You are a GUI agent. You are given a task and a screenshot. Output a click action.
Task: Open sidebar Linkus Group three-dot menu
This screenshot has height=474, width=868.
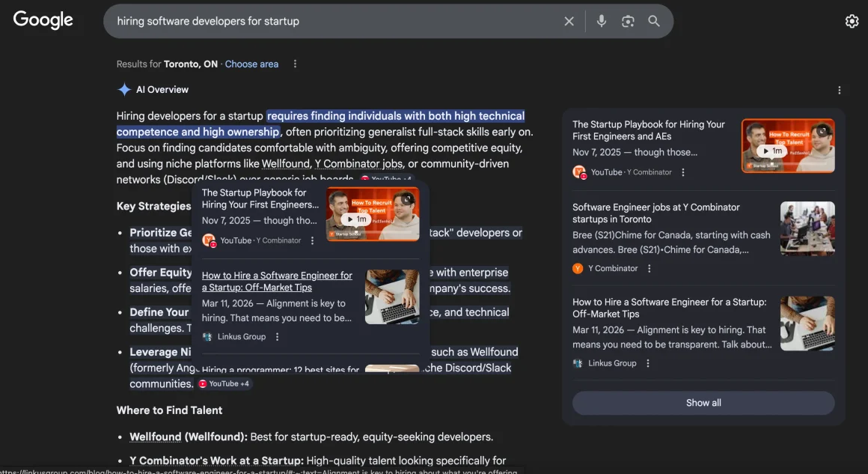tap(648, 364)
